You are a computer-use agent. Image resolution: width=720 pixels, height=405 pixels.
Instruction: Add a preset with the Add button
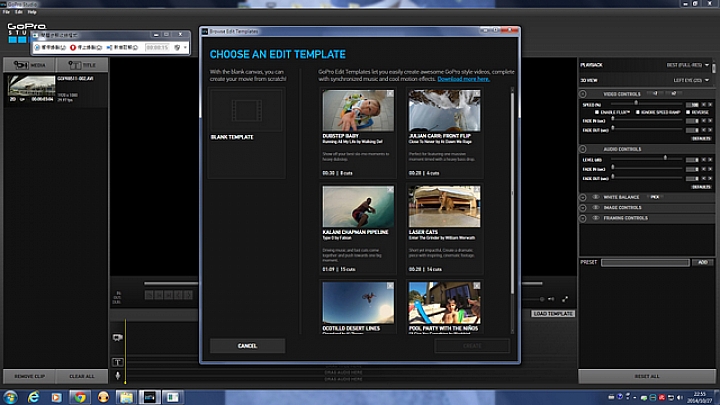coord(703,262)
